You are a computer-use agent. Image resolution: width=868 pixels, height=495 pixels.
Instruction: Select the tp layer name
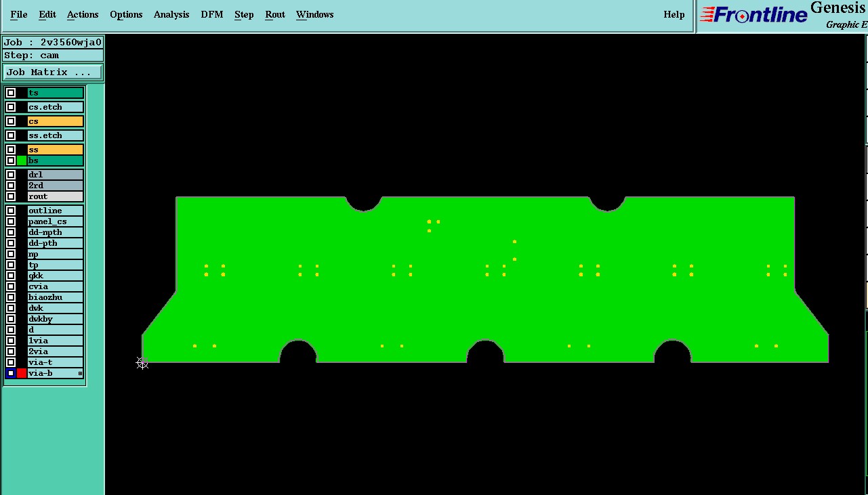pos(56,265)
